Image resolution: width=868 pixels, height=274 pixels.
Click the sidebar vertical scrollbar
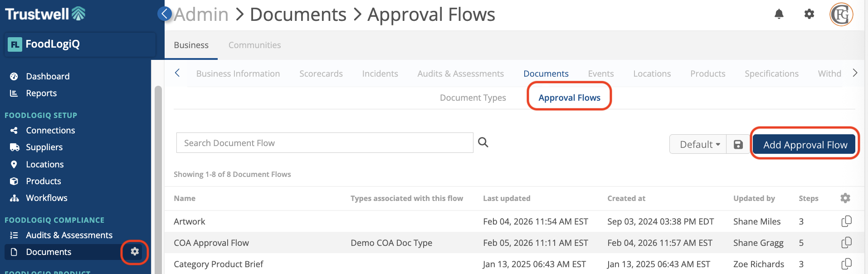158,181
